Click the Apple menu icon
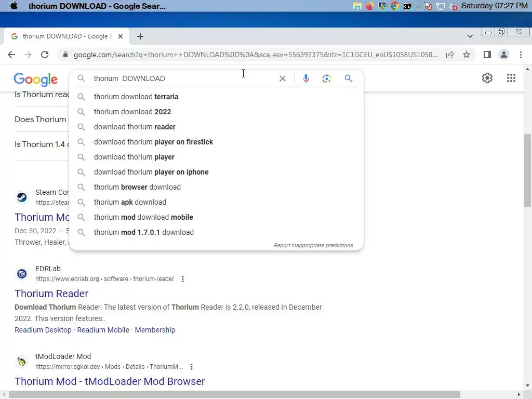 tap(14, 6)
